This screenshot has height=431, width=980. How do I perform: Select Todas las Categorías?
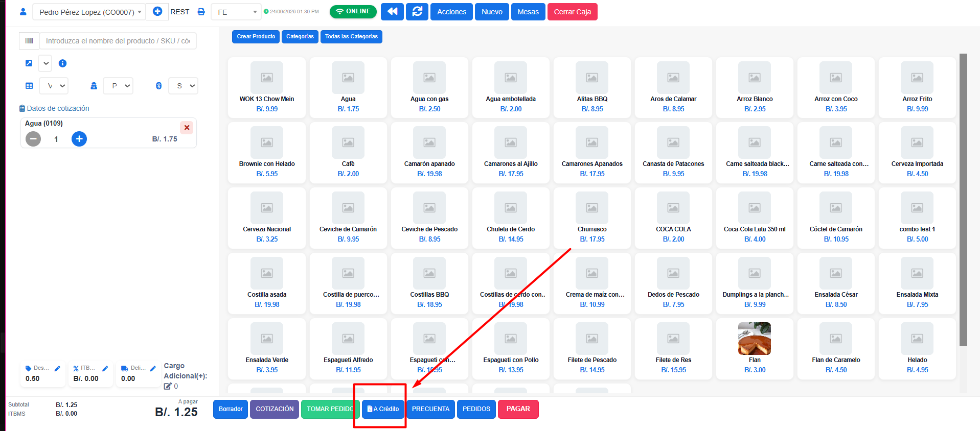click(351, 36)
